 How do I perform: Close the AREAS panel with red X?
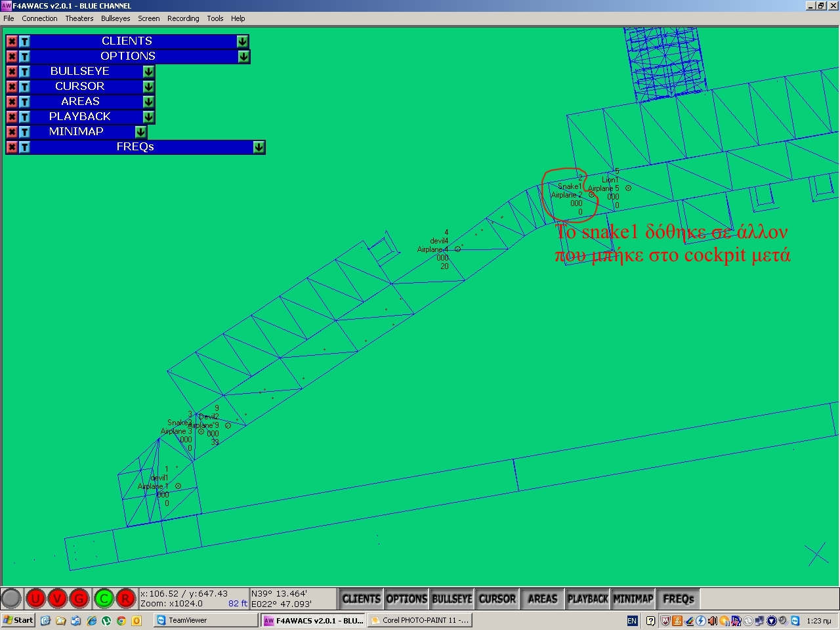coord(12,102)
